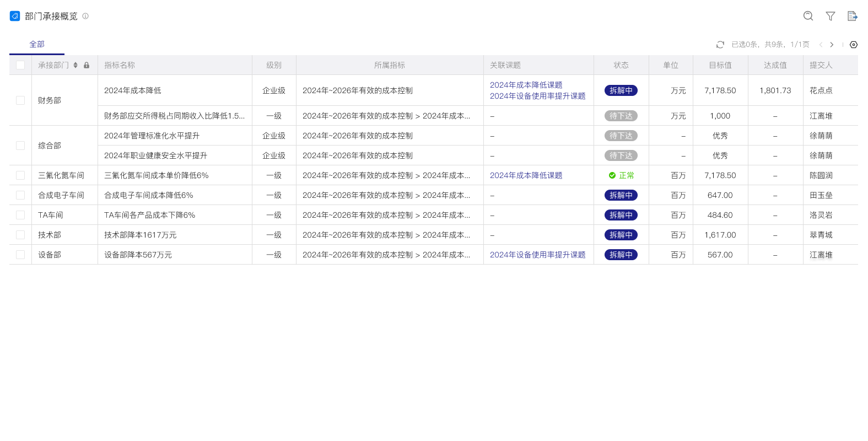The height and width of the screenshot is (441, 868).
Task: Click the 拆解中 status badge in 技术部 row
Action: (x=621, y=235)
